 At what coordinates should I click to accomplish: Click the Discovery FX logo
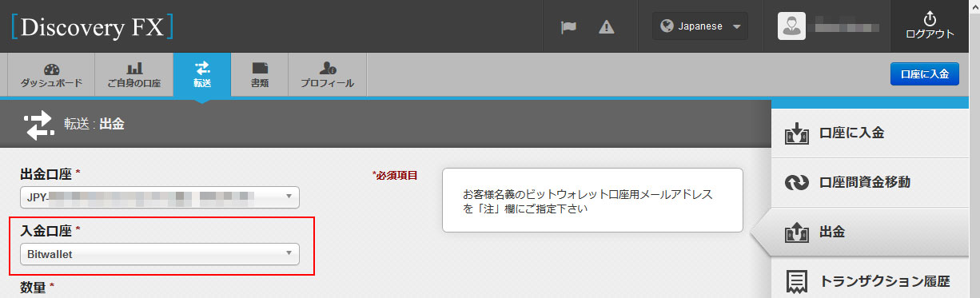tap(92, 27)
